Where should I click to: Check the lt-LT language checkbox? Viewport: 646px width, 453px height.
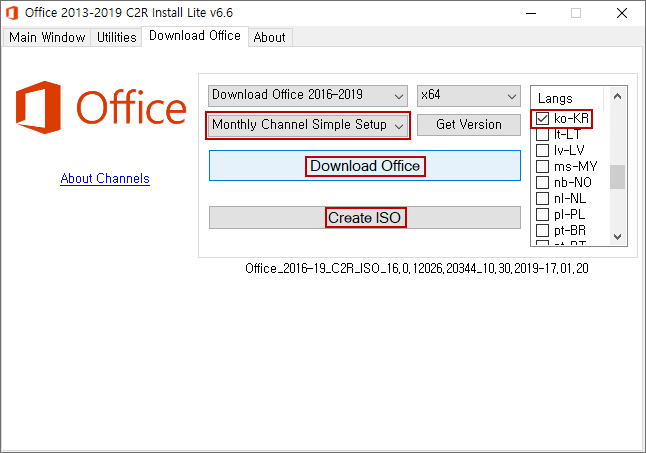(543, 135)
